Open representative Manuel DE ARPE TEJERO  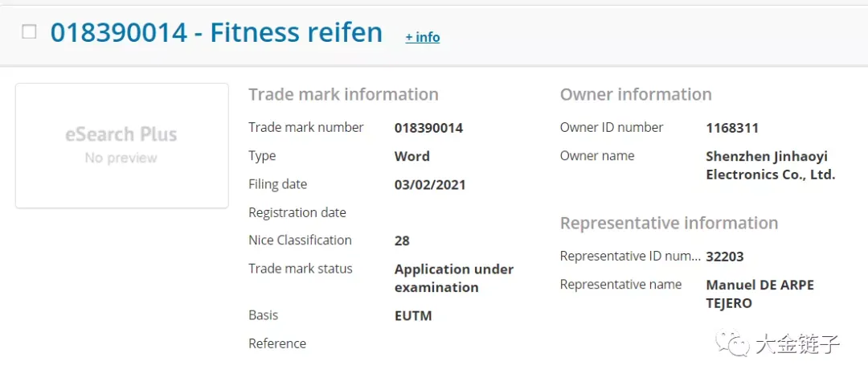click(760, 294)
